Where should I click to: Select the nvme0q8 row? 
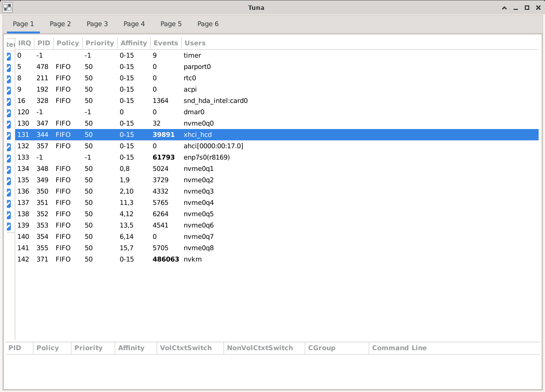(277, 248)
